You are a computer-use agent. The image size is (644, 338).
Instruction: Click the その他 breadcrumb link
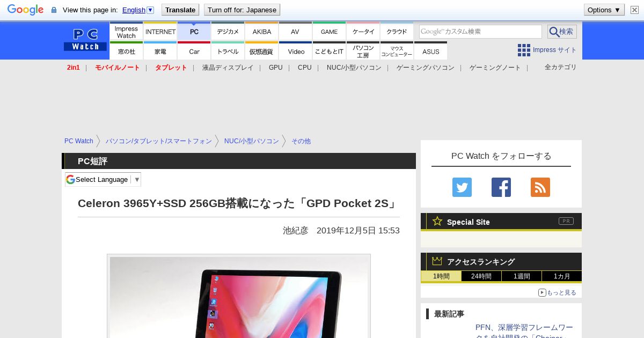point(301,141)
